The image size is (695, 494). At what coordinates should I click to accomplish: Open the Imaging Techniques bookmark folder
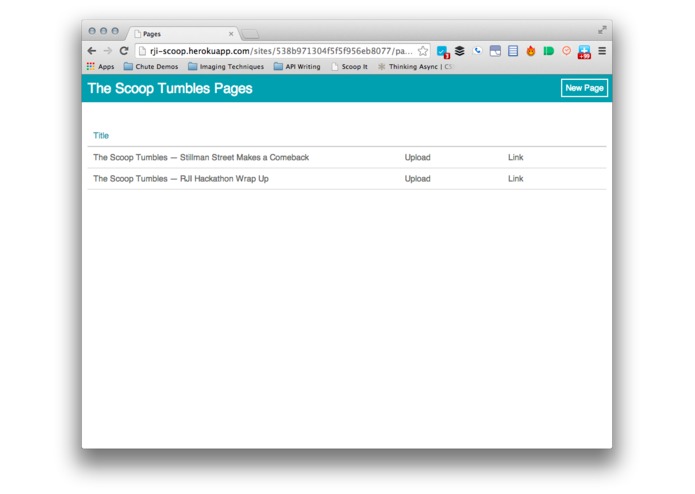pyautogui.click(x=226, y=66)
